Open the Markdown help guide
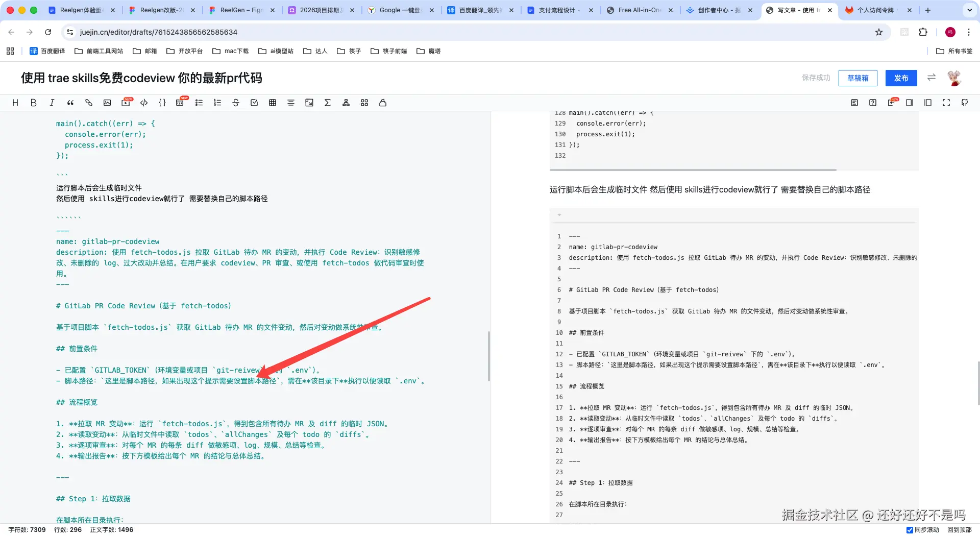The width and height of the screenshot is (980, 536). 873,103
